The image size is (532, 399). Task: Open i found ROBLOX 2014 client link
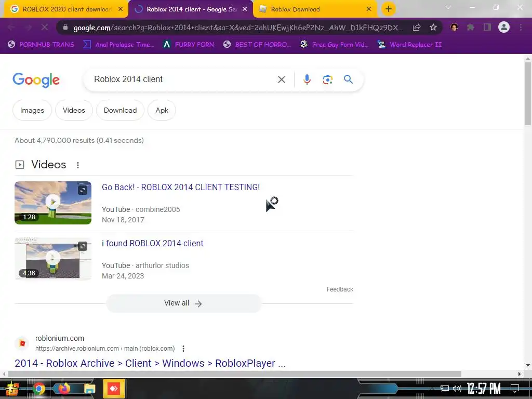pyautogui.click(x=152, y=243)
